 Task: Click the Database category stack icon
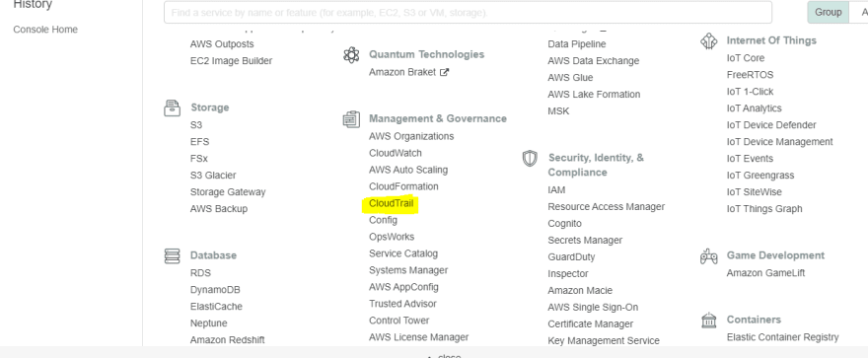[x=173, y=256]
